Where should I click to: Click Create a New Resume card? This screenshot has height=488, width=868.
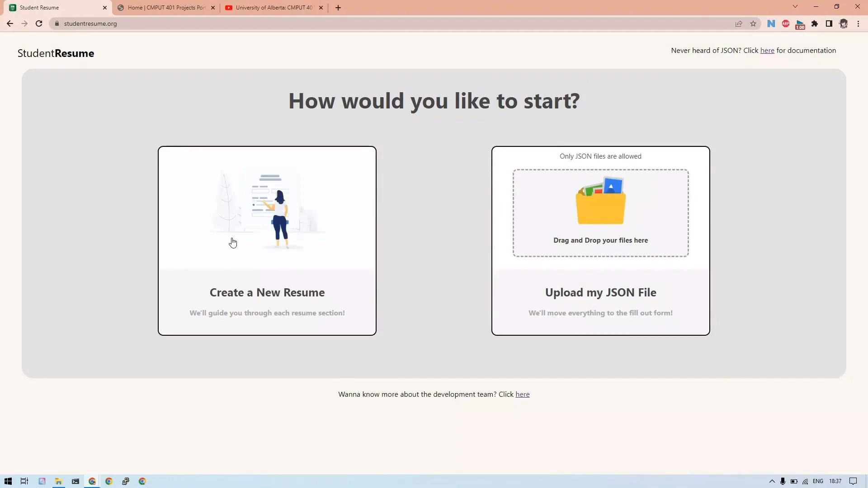pyautogui.click(x=267, y=241)
